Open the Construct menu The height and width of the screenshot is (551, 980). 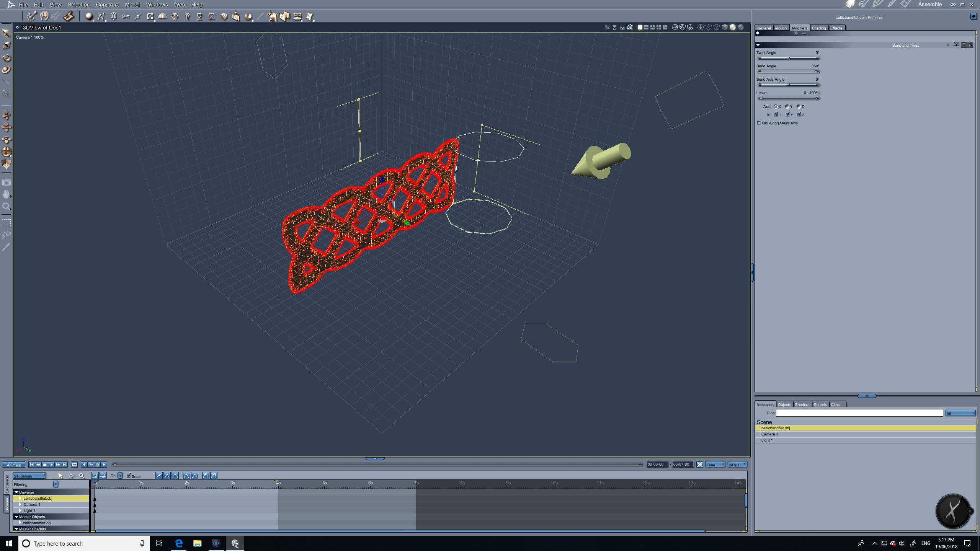(x=107, y=5)
